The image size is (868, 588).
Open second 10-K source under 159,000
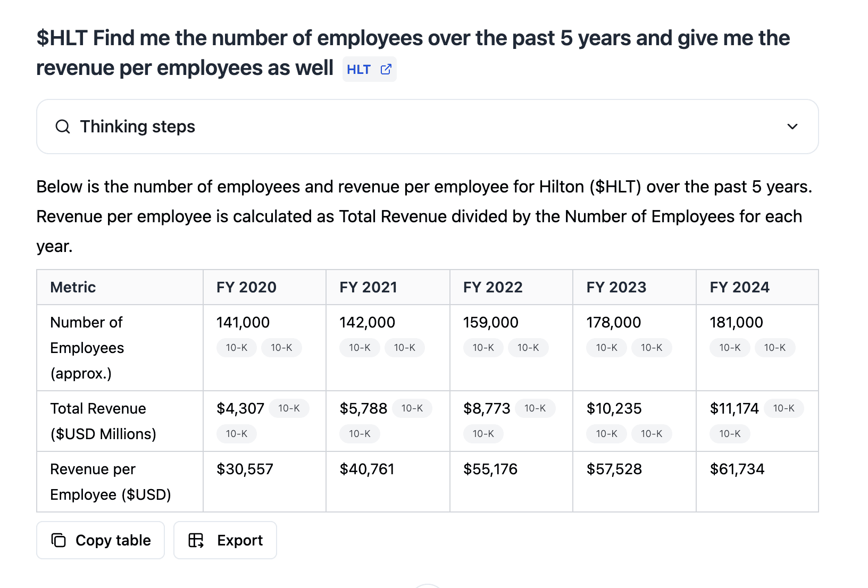click(x=528, y=348)
